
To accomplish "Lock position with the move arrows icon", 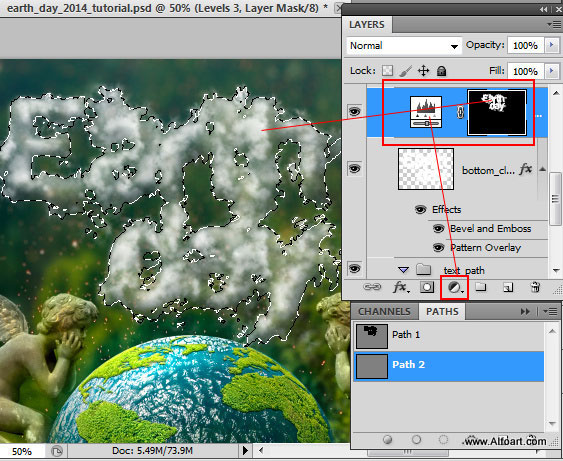I will (424, 71).
